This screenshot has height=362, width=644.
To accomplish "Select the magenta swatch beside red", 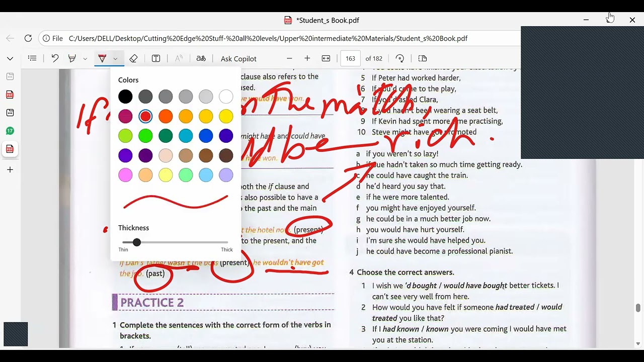I will [125, 116].
